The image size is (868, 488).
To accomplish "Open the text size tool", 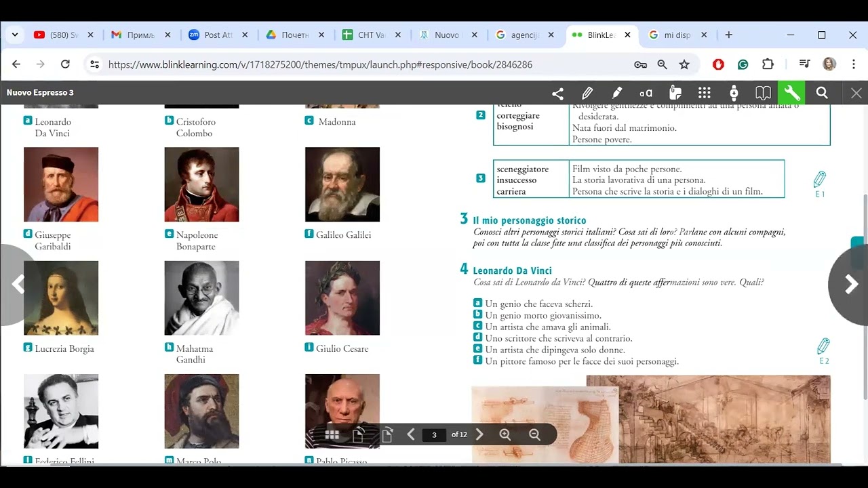I will tap(646, 93).
